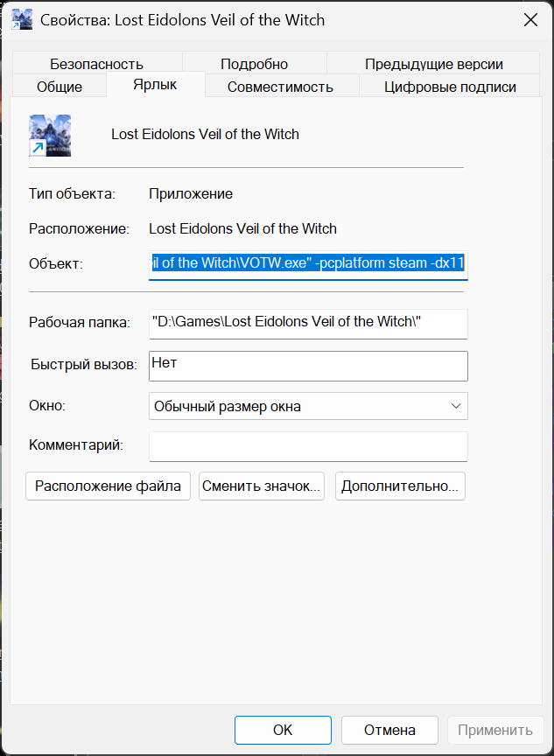Click the Рабочая папка input field
This screenshot has width=554, height=756.
(308, 323)
